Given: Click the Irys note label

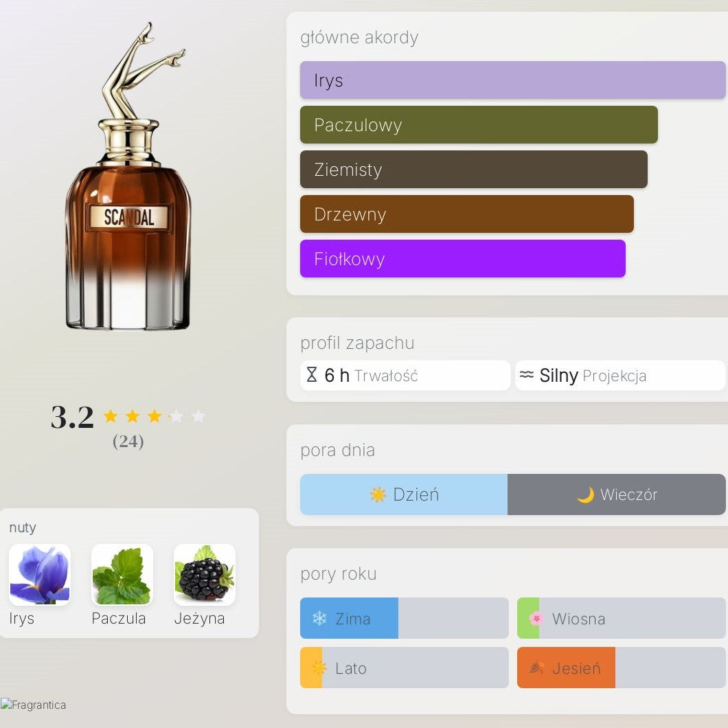Looking at the screenshot, I should (x=22, y=618).
